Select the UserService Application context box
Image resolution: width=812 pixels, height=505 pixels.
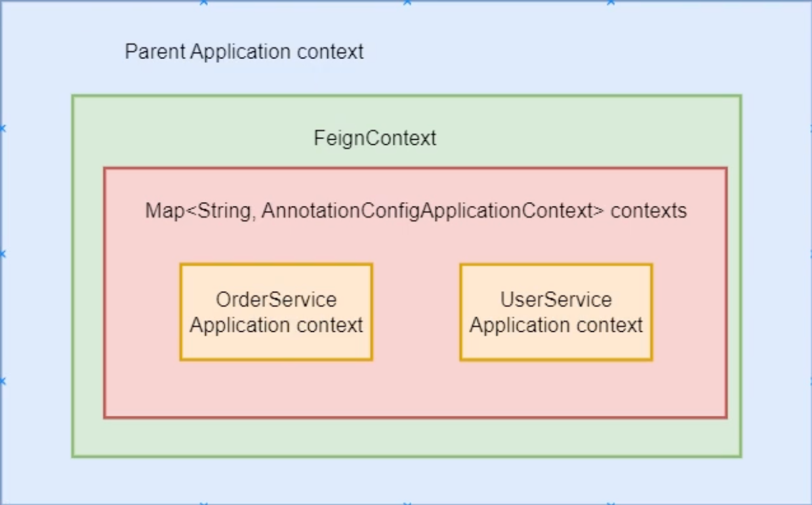(556, 312)
